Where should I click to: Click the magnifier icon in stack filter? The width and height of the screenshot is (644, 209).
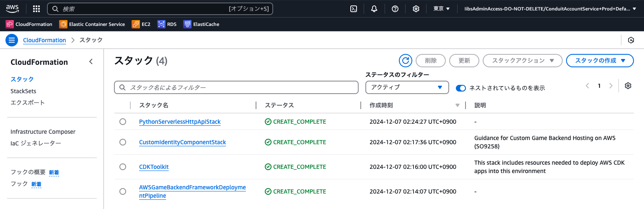[x=123, y=87]
